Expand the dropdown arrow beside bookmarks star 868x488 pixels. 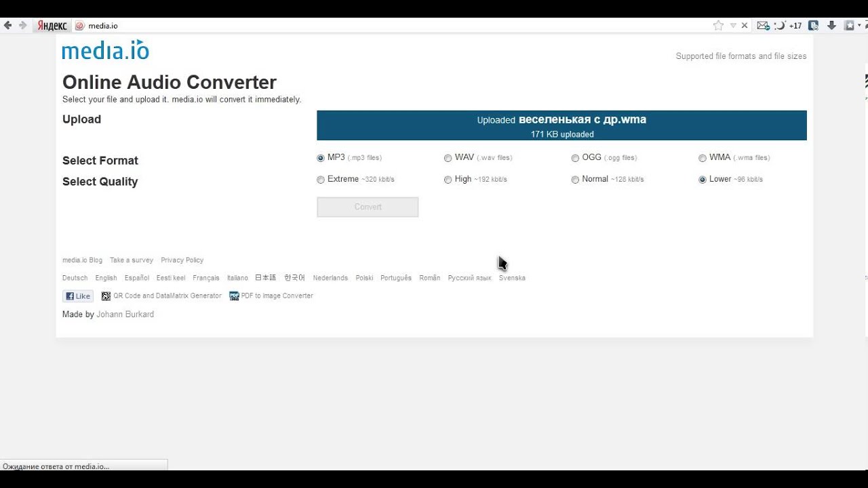pyautogui.click(x=858, y=26)
